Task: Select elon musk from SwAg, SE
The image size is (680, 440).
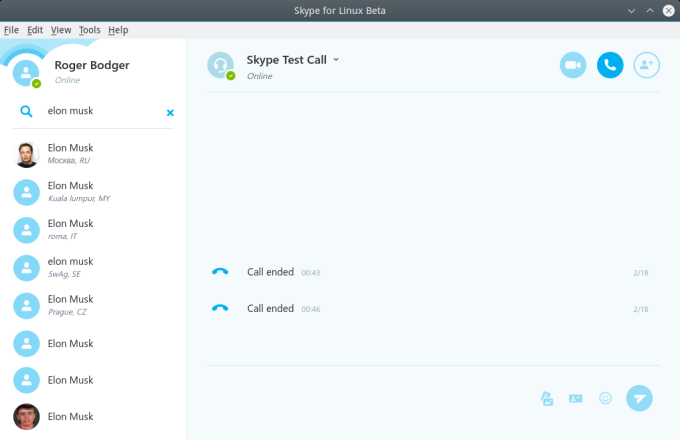Action: pos(93,267)
